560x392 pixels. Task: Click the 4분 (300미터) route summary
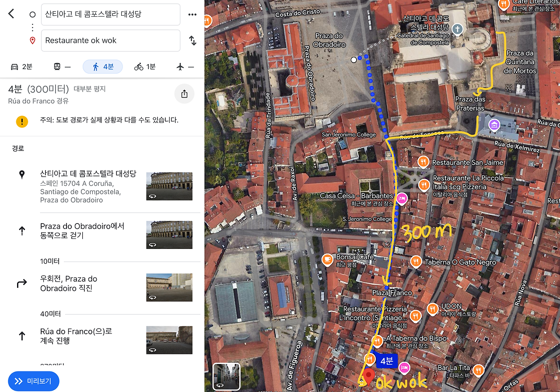tap(38, 89)
